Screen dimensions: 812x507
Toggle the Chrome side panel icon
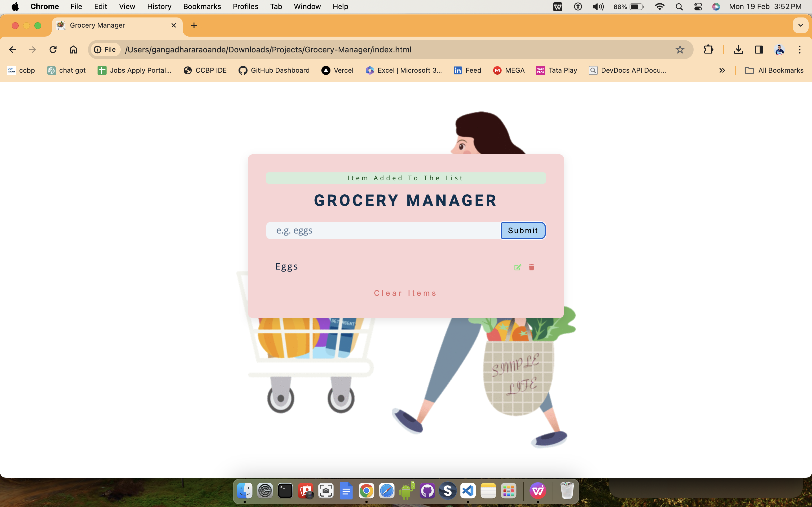(x=759, y=50)
